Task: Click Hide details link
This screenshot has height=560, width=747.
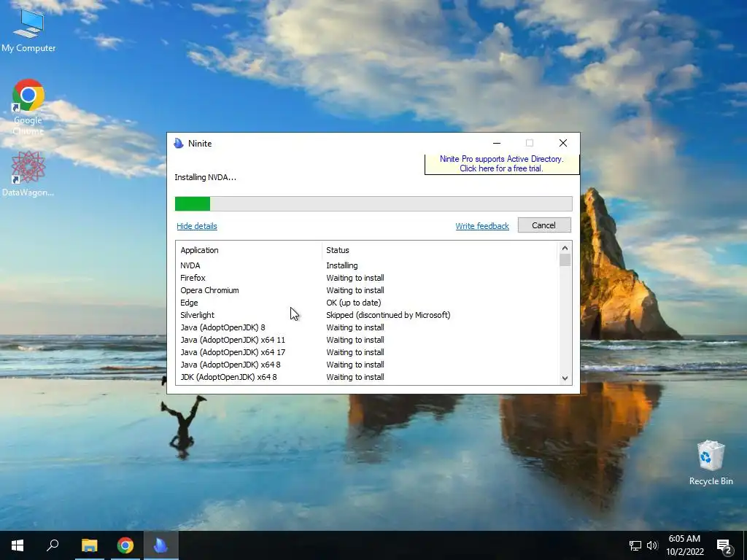Action: (x=197, y=226)
